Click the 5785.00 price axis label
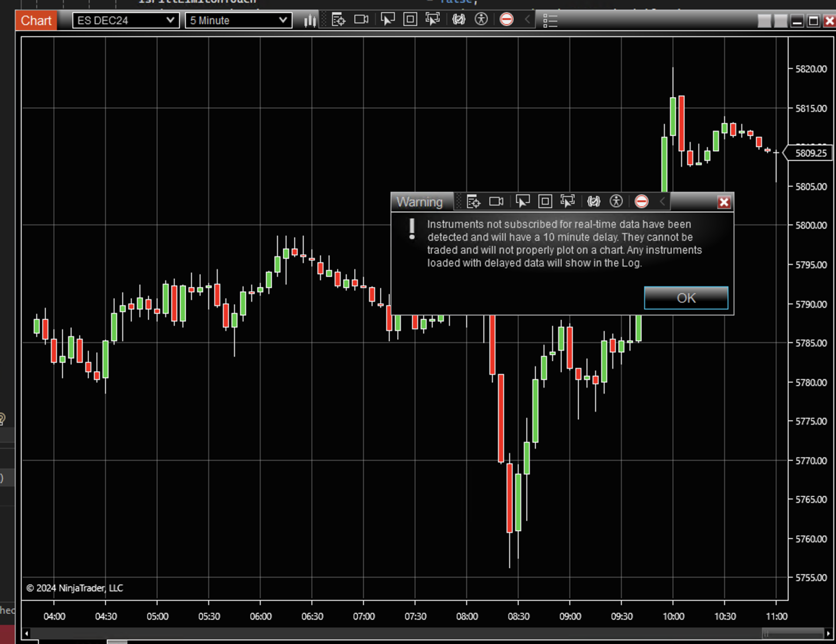Viewport: 836px width, 644px height. [x=811, y=343]
